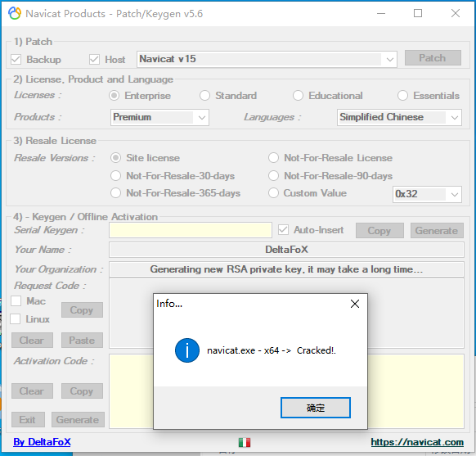Screen dimensions: 476x456
Task: Click the Italian flag icon
Action: tap(245, 442)
